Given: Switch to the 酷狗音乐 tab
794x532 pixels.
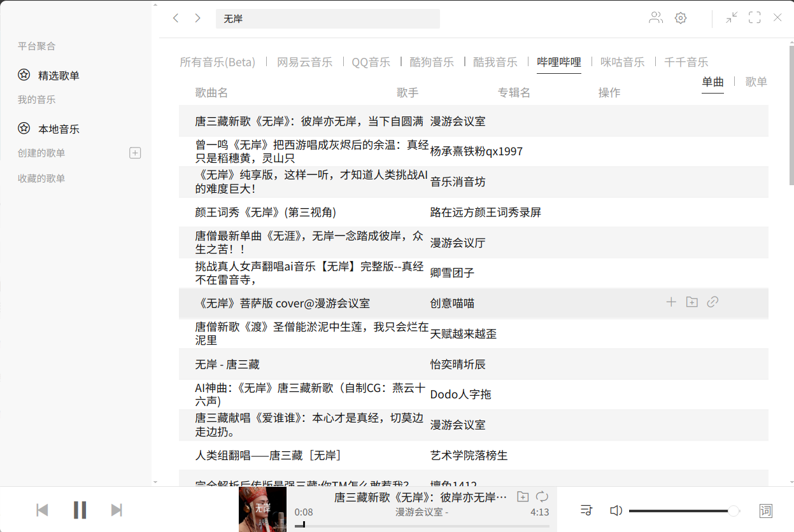Looking at the screenshot, I should click(432, 62).
